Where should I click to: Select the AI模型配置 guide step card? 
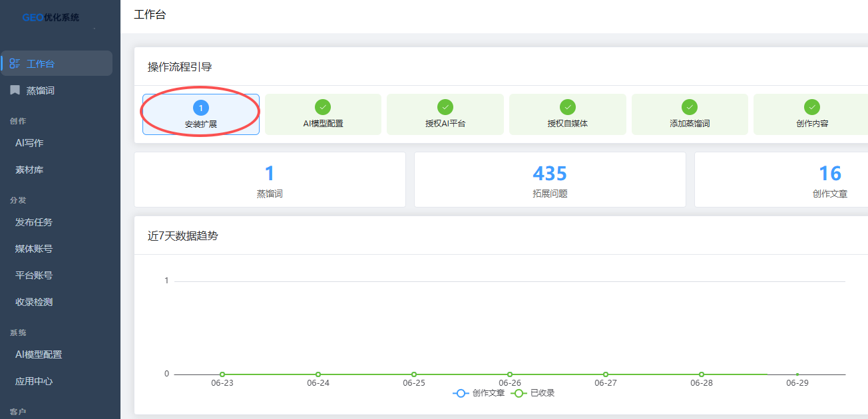[x=323, y=114]
